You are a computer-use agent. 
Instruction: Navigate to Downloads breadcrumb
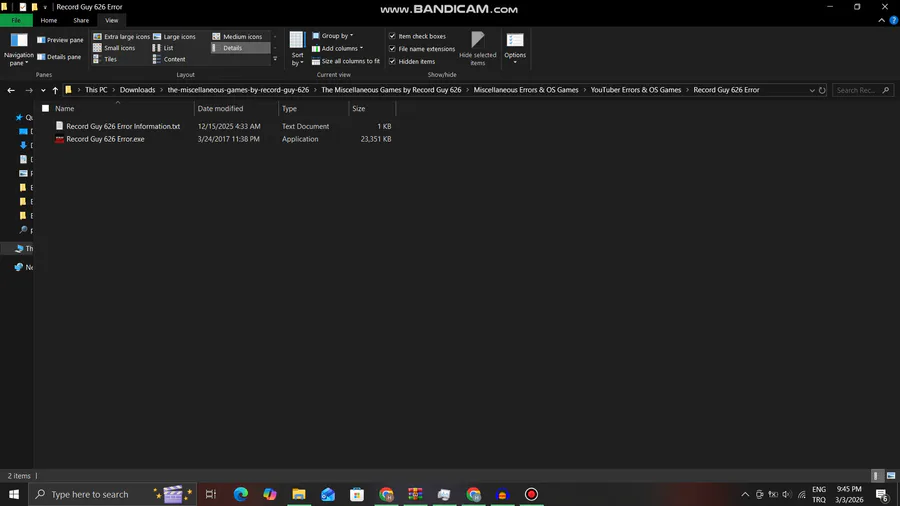[137, 90]
